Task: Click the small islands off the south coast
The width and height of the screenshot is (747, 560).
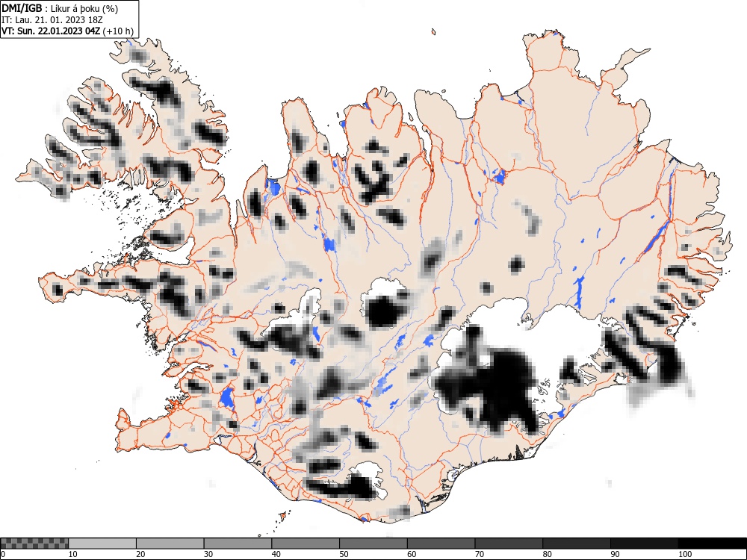Action: 282,517
